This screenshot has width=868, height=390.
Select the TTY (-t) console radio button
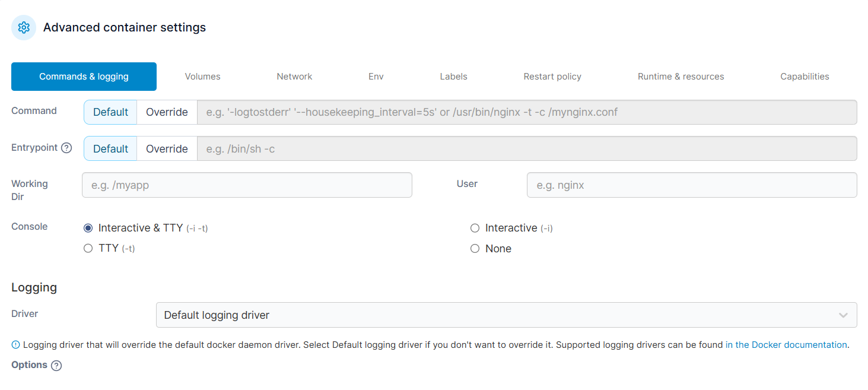88,248
